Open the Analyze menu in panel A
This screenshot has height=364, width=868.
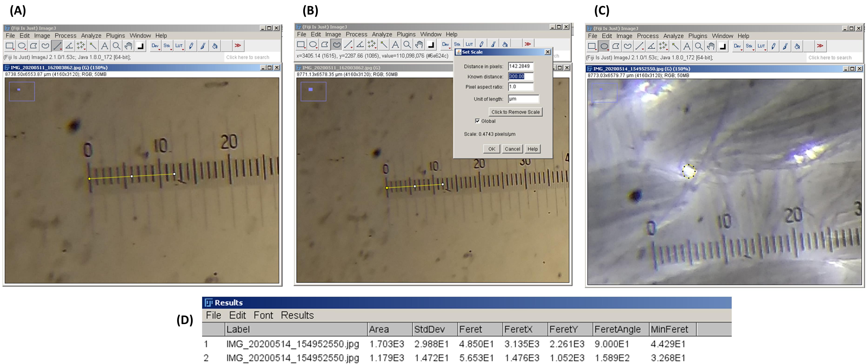91,35
